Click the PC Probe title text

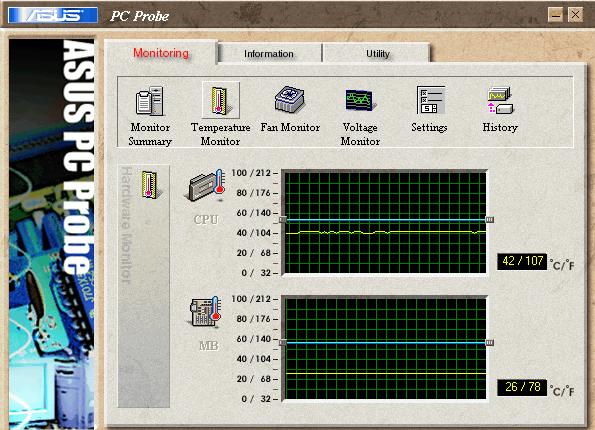click(140, 16)
